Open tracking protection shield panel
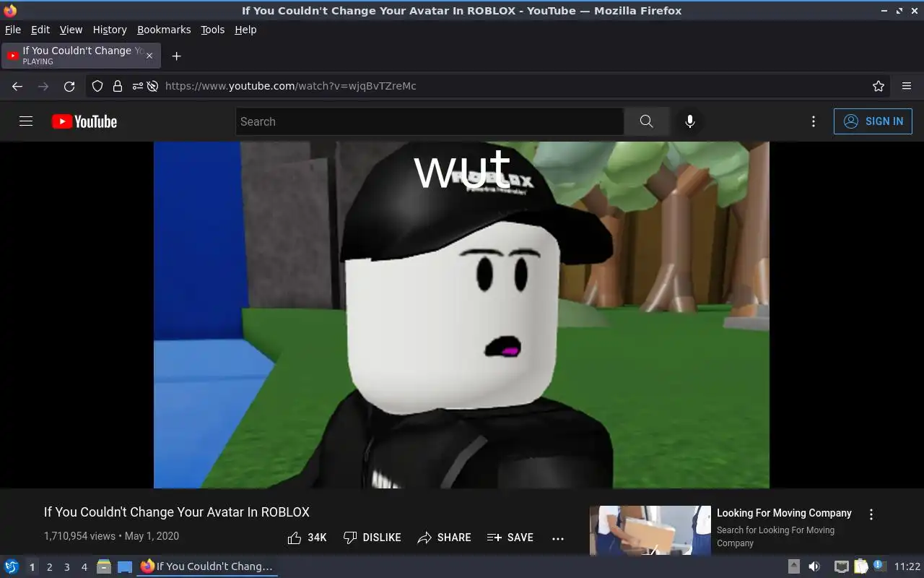The width and height of the screenshot is (924, 578). click(97, 86)
